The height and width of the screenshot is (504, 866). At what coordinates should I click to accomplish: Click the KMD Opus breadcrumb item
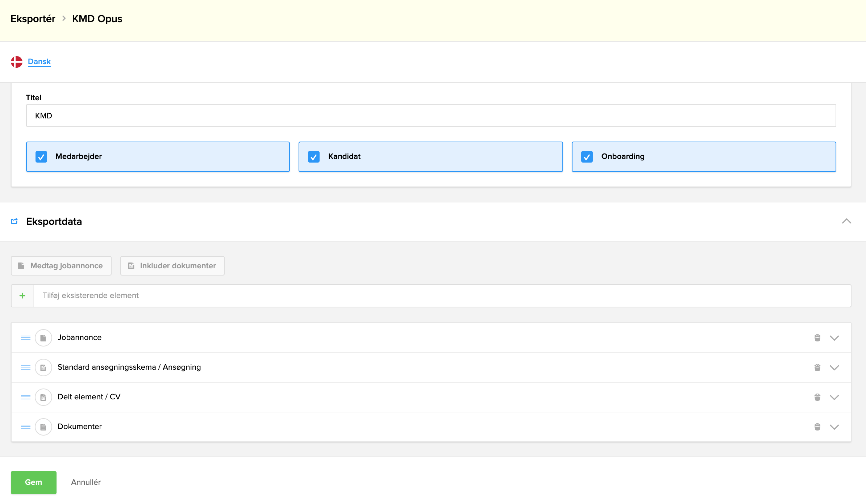coord(97,18)
